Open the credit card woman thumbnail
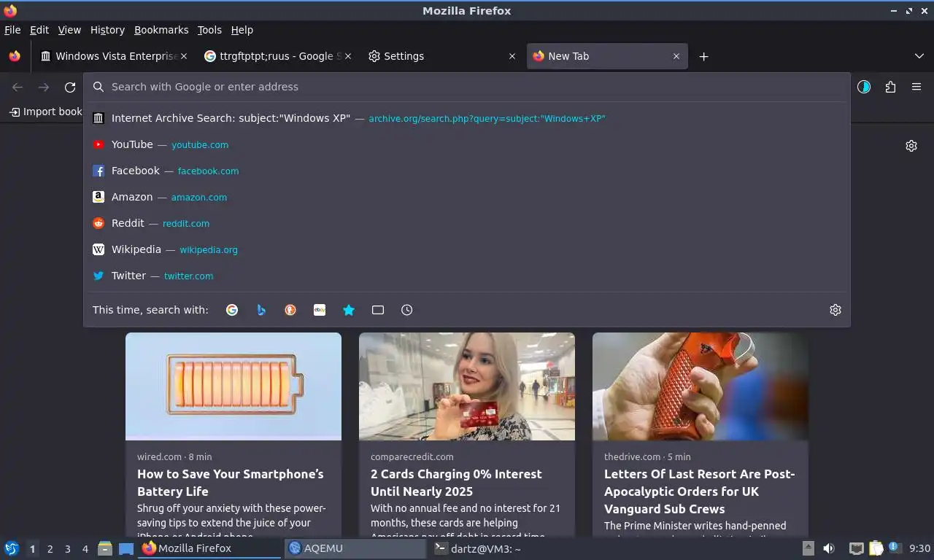Image resolution: width=934 pixels, height=560 pixels. 467,386
